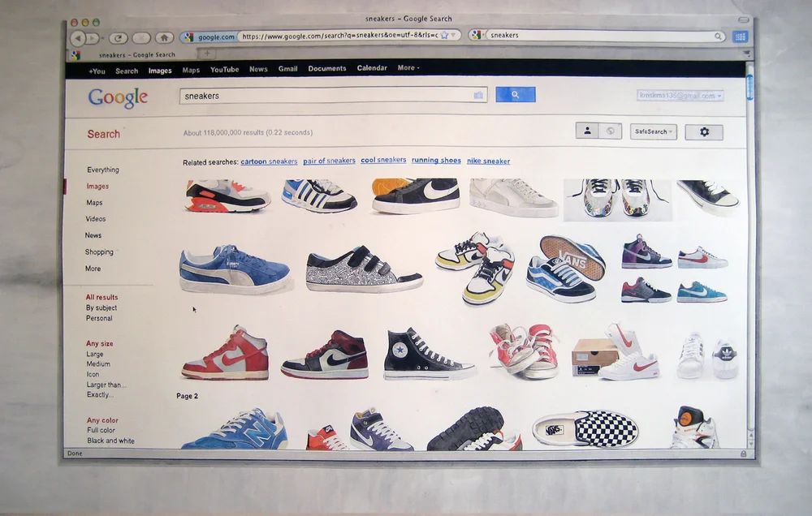Open the search engine selector beside 'sneakers' box
The width and height of the screenshot is (812, 516).
477,35
